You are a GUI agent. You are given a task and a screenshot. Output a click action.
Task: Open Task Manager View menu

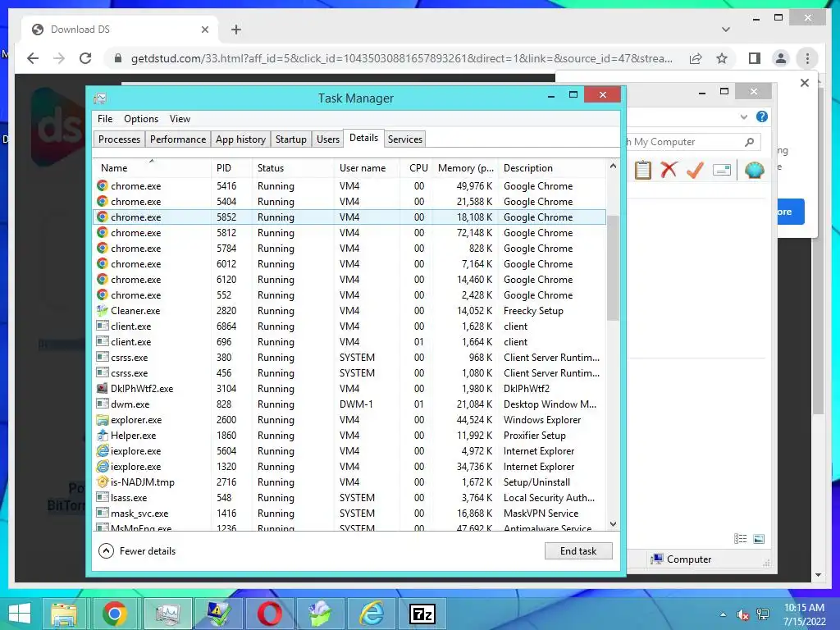click(180, 119)
